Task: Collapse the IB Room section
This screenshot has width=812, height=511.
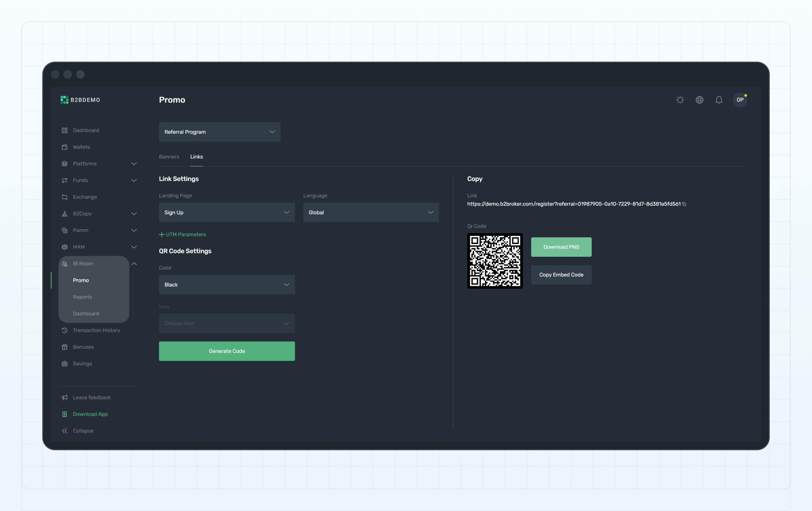Action: [134, 264]
